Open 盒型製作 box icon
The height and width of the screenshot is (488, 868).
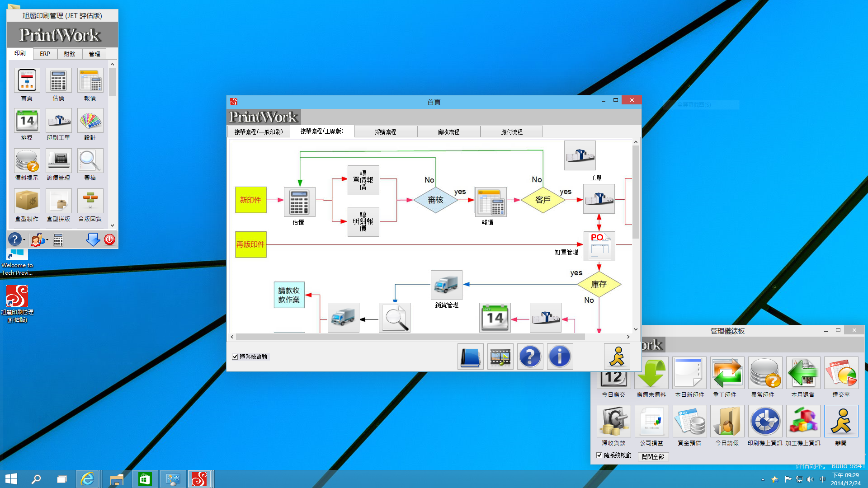point(27,201)
